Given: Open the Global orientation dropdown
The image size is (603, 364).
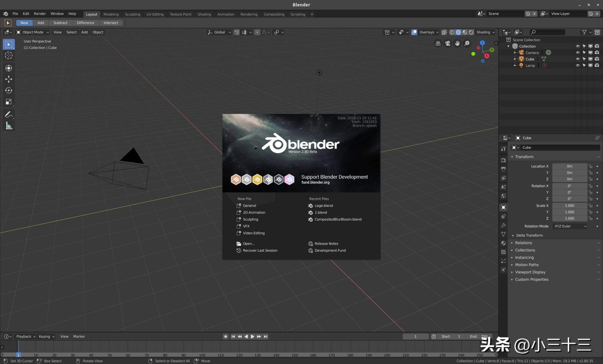Looking at the screenshot, I should [219, 32].
